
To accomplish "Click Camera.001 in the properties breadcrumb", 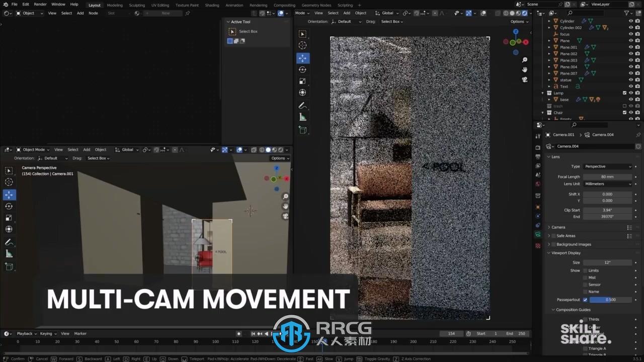I will tap(563, 135).
